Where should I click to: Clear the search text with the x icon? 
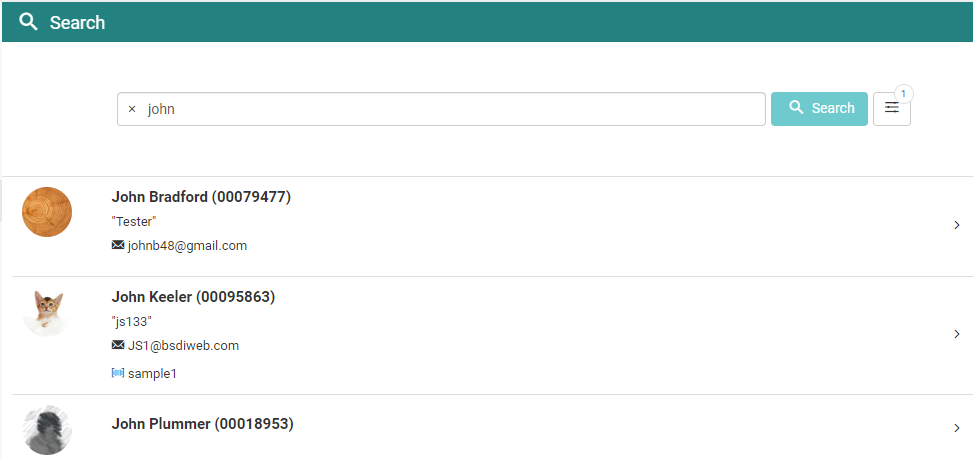click(x=132, y=109)
